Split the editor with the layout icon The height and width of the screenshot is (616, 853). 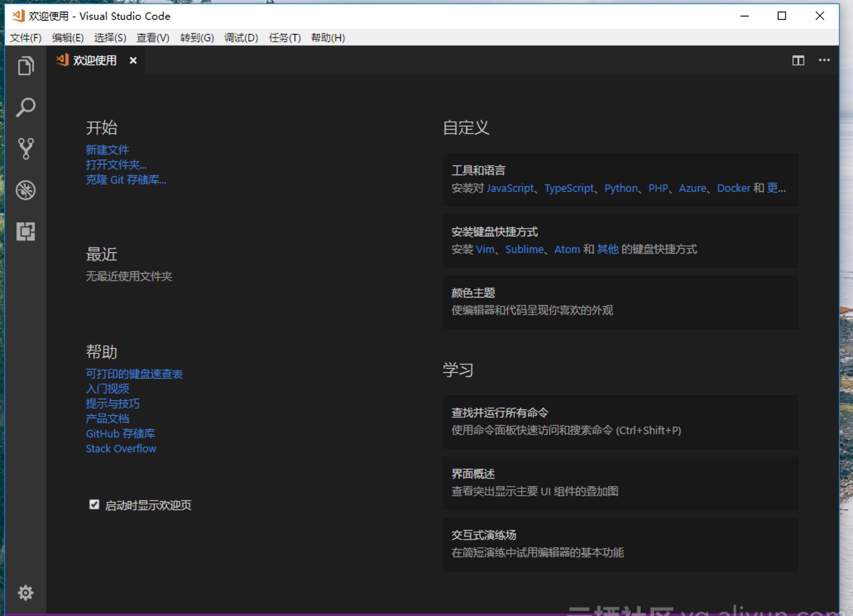pyautogui.click(x=798, y=61)
